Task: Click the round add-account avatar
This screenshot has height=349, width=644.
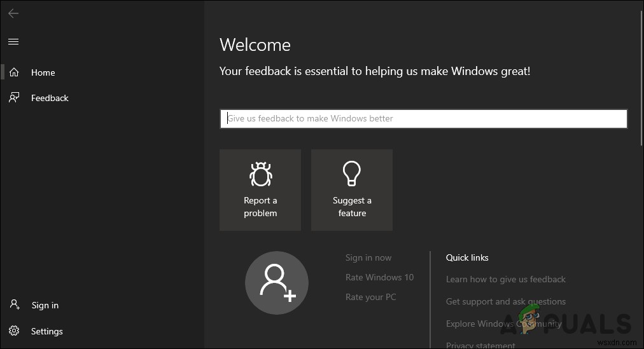Action: click(276, 283)
